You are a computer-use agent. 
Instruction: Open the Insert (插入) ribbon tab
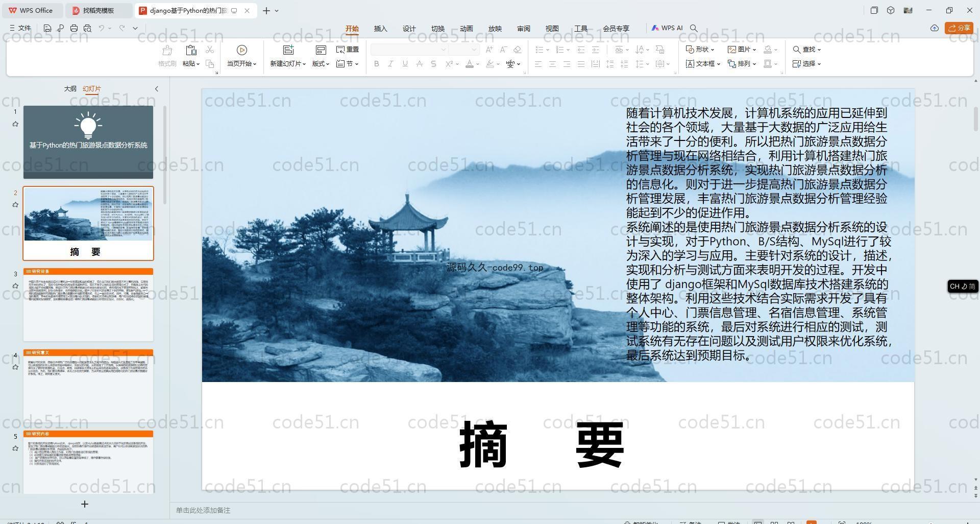[380, 29]
